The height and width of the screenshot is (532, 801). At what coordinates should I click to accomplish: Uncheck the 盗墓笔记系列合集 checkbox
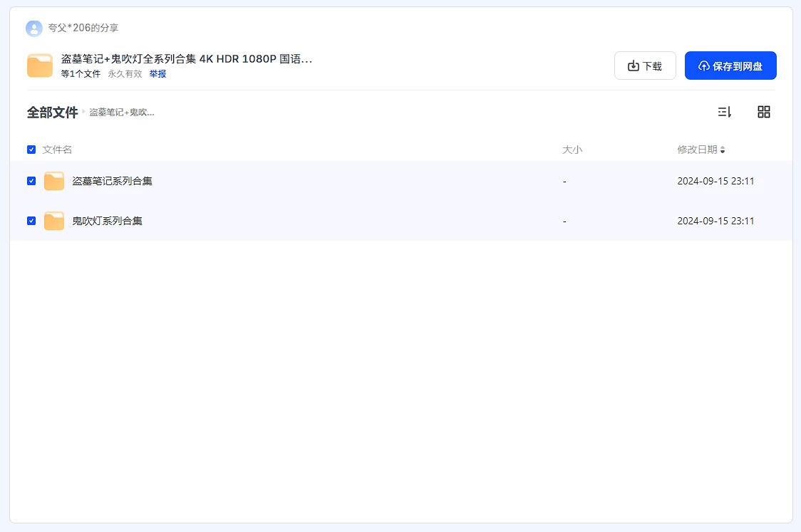coord(31,181)
